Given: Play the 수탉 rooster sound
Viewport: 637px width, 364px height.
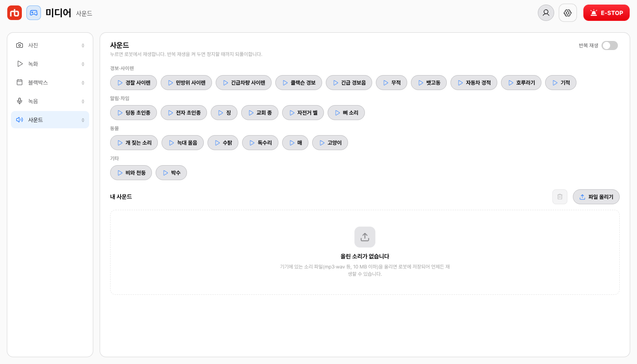Looking at the screenshot, I should click(223, 143).
